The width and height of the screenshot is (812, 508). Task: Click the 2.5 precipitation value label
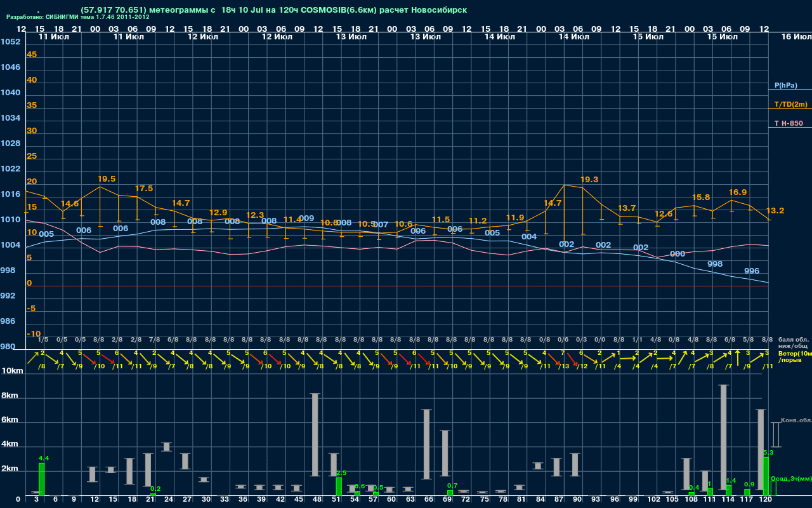[341, 473]
